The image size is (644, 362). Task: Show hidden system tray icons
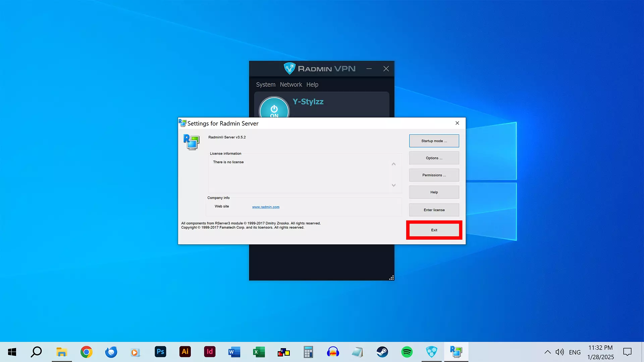tap(547, 352)
